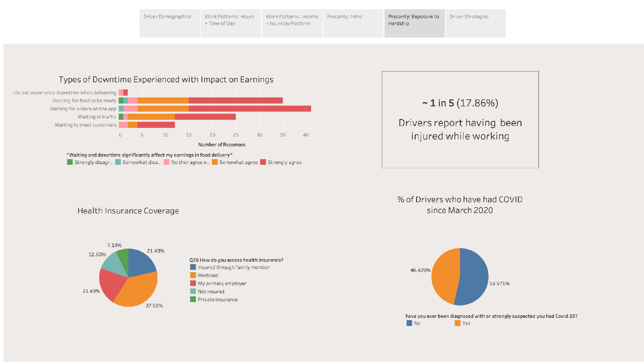Screen dimensions: 644x362
Task: Select Strongly agree red legend swatch
Action: [263, 162]
